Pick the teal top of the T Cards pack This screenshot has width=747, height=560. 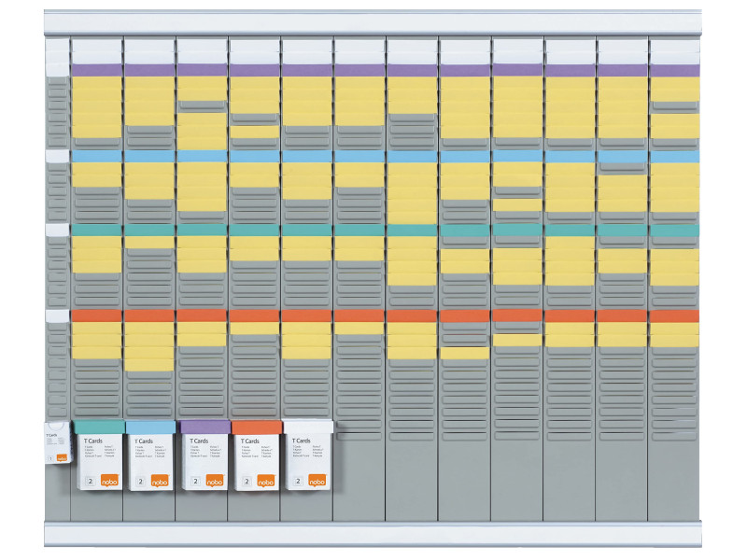pos(99,427)
